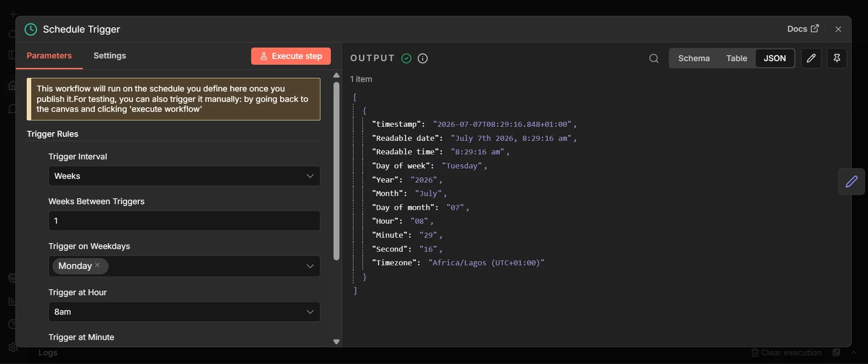Remove the Monday weekday tag
The image size is (868, 364).
97,266
